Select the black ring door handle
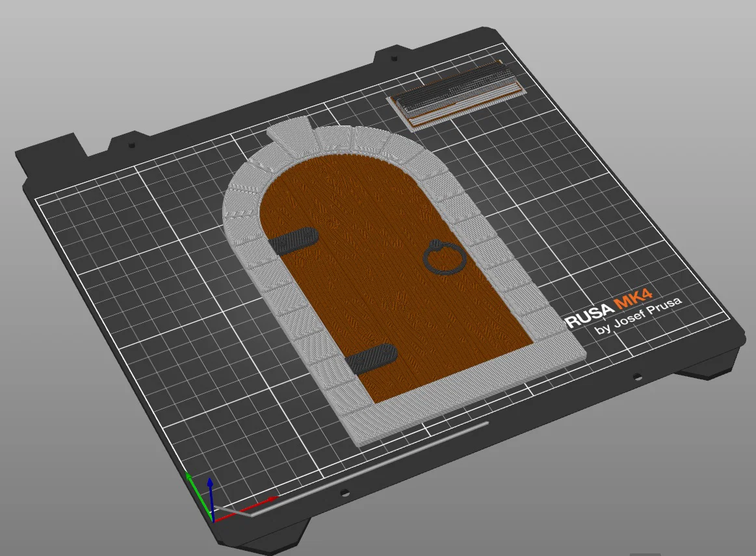 click(445, 257)
